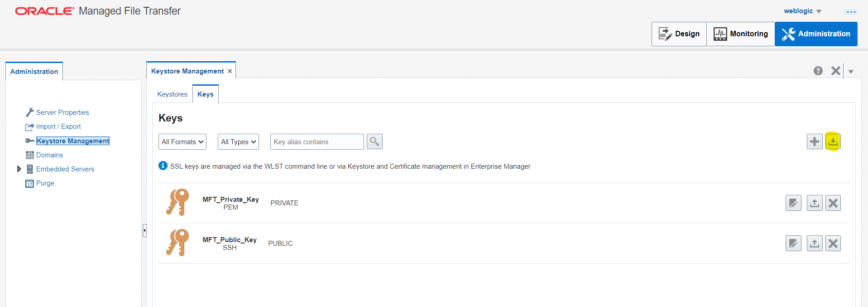Export the MFT_Private_Key key

pyautogui.click(x=814, y=203)
